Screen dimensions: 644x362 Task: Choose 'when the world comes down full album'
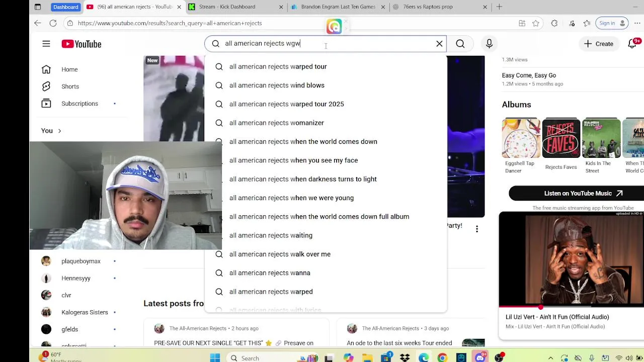coord(326,217)
